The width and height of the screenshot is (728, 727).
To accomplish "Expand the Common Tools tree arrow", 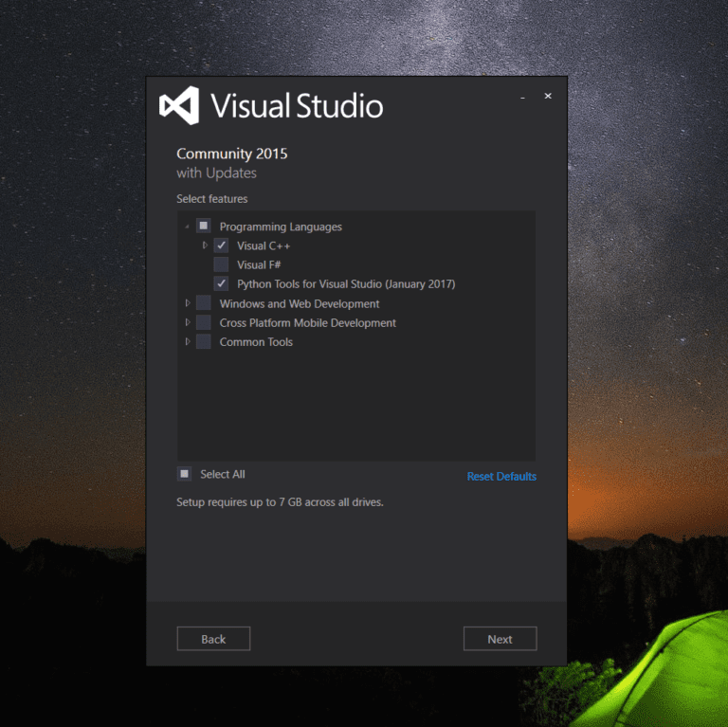I will [x=188, y=341].
